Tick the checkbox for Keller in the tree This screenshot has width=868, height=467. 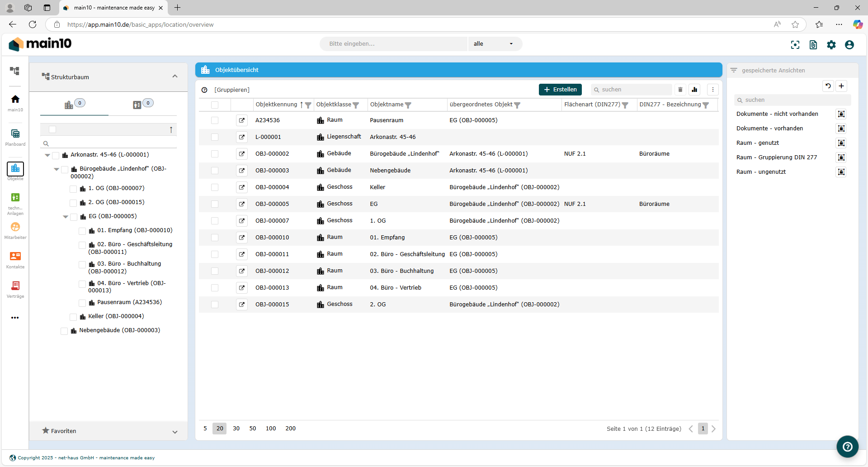pyautogui.click(x=73, y=317)
